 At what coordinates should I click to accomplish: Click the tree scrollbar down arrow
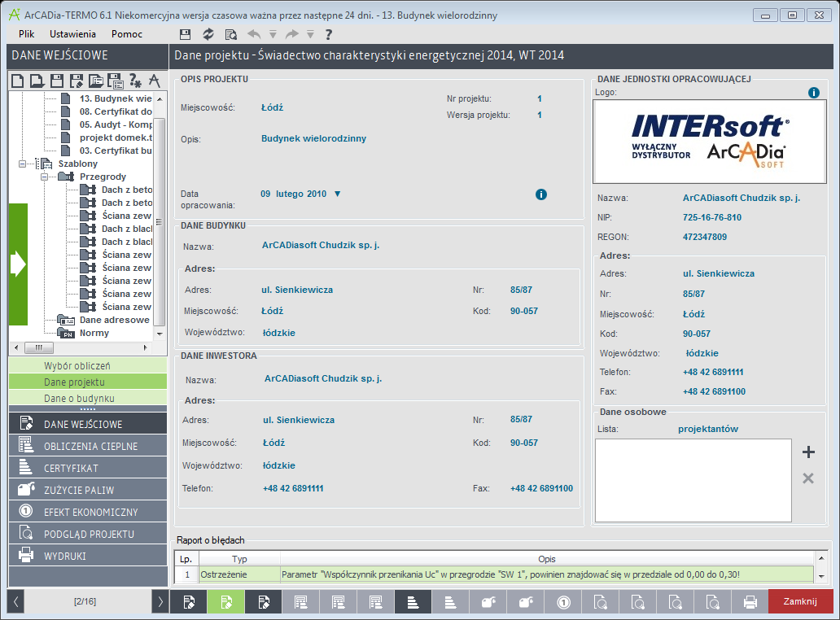click(x=160, y=333)
